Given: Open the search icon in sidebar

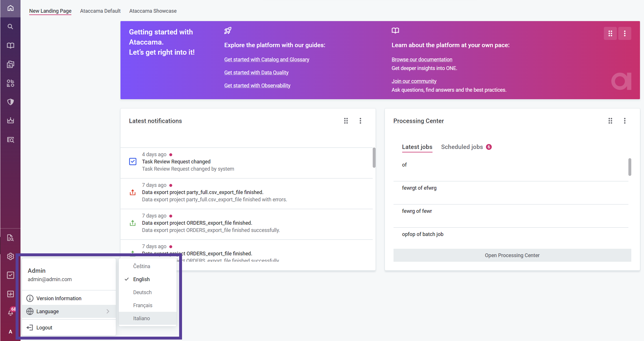Looking at the screenshot, I should [10, 27].
